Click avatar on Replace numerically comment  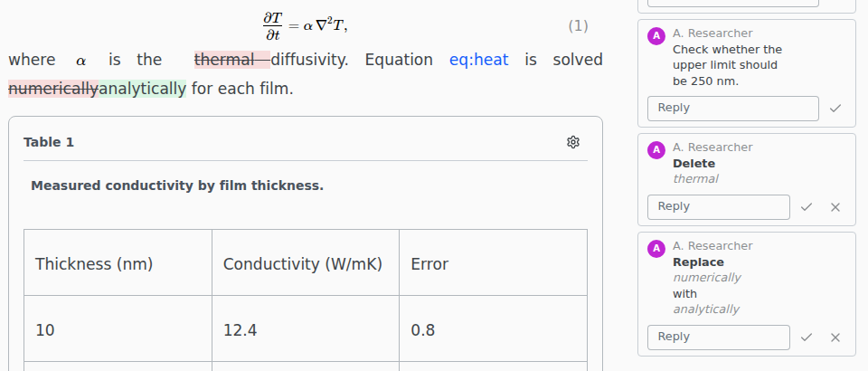point(656,249)
